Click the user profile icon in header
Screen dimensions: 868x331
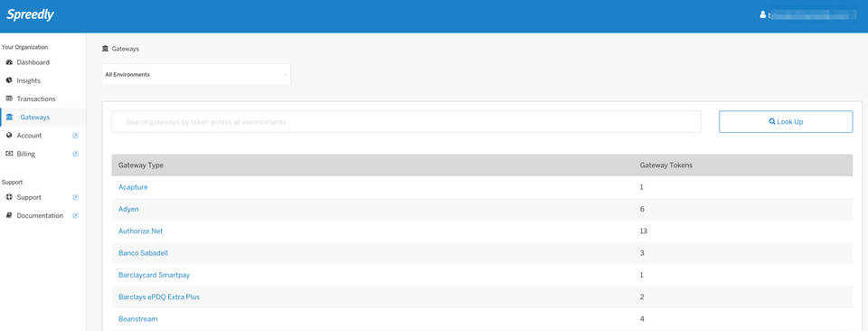(x=763, y=15)
